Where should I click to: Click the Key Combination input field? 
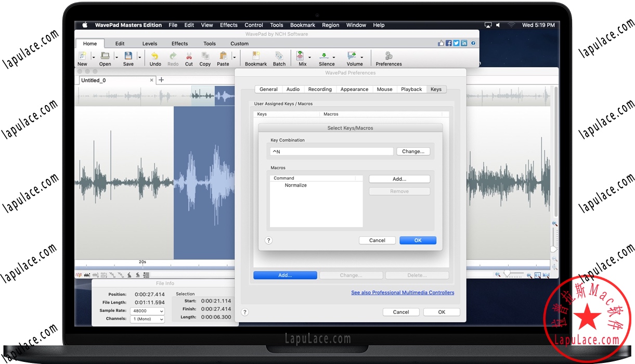(x=331, y=151)
